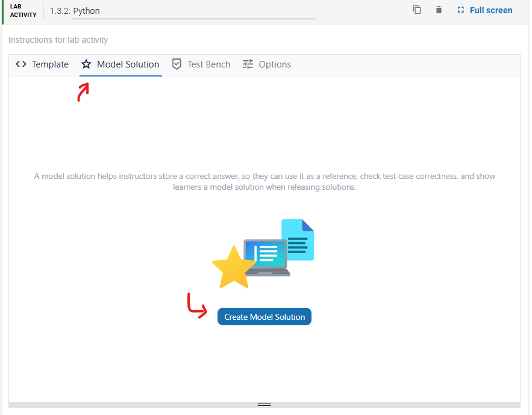Select the Model Solution tab
This screenshot has height=415, width=532.
coord(120,64)
